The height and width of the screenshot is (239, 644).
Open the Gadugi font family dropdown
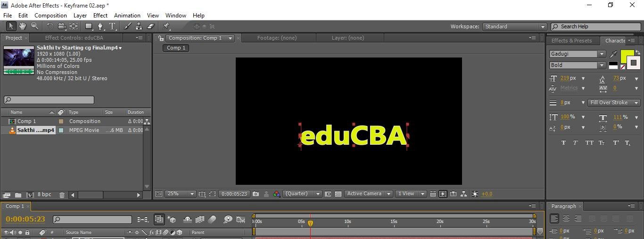tap(577, 54)
